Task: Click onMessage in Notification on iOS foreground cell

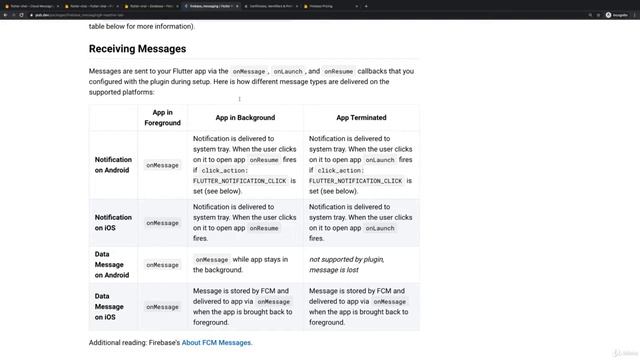Action: (x=162, y=223)
